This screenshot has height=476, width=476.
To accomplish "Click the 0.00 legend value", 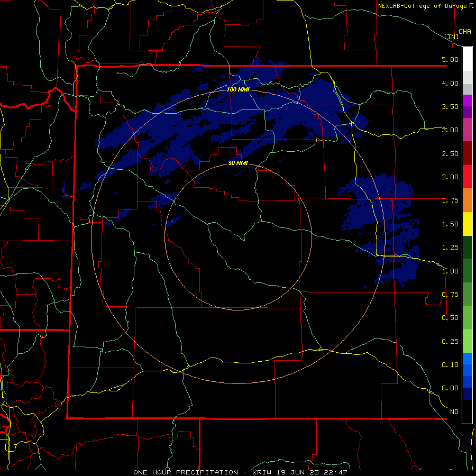I will pyautogui.click(x=450, y=388).
